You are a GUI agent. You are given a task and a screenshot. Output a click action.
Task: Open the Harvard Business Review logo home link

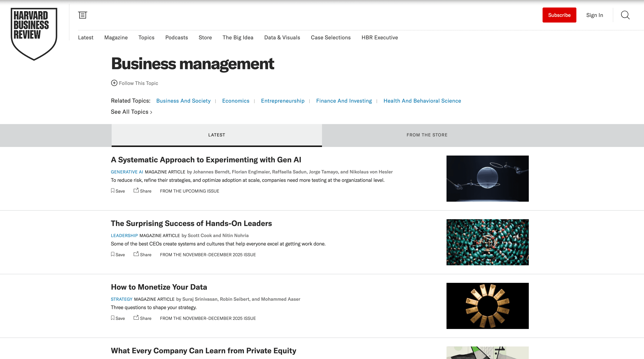(x=34, y=34)
